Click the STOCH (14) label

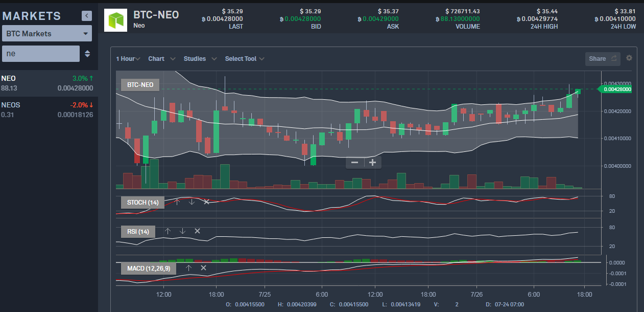click(143, 203)
